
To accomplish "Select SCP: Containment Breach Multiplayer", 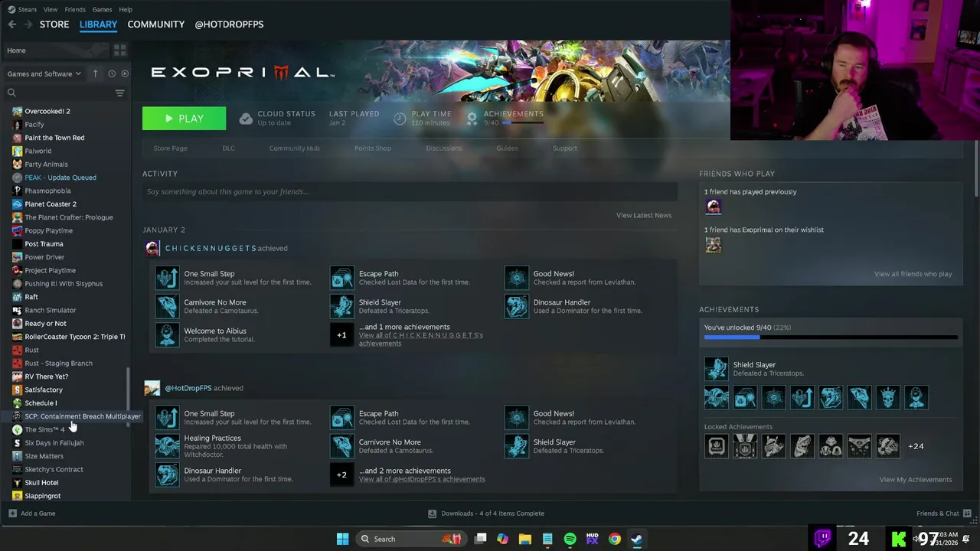I will (82, 416).
